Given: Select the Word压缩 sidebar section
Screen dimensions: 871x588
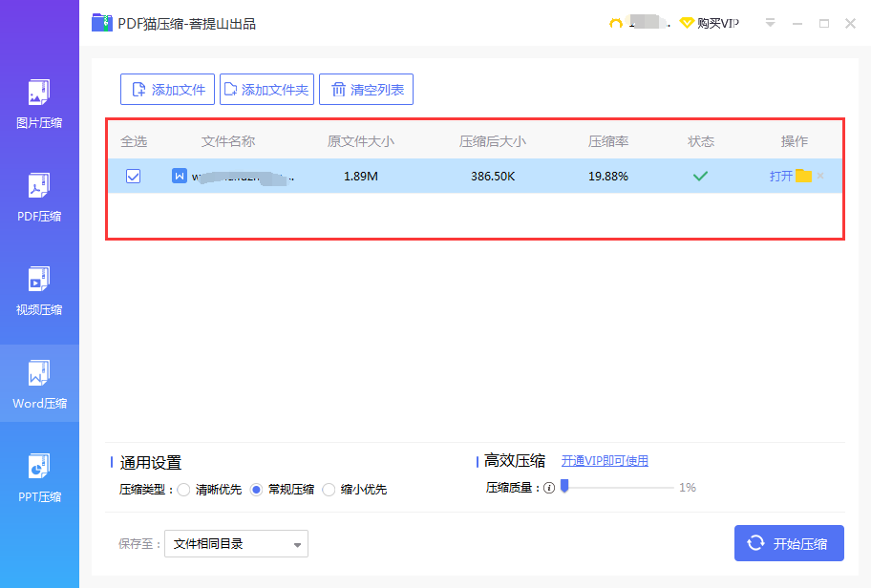Looking at the screenshot, I should pos(39,385).
